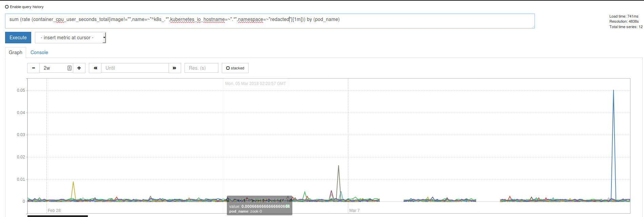This screenshot has width=644, height=217.
Task: Focus the PromQL expression input field
Action: (270, 21)
